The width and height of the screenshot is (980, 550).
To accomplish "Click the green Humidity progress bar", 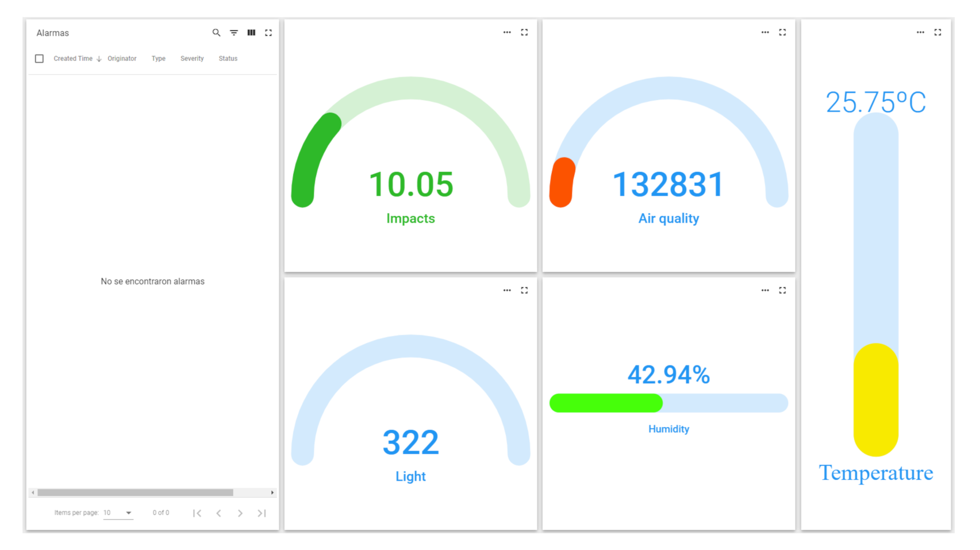I will click(606, 403).
